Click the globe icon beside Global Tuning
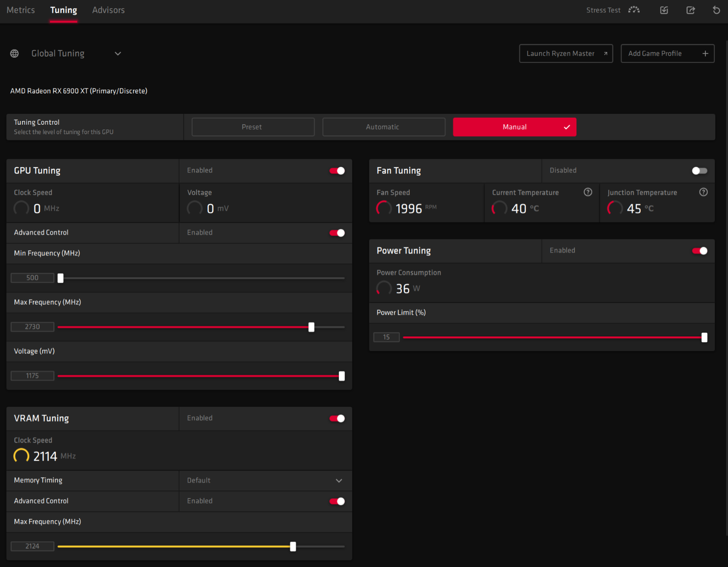728x567 pixels. [15, 53]
